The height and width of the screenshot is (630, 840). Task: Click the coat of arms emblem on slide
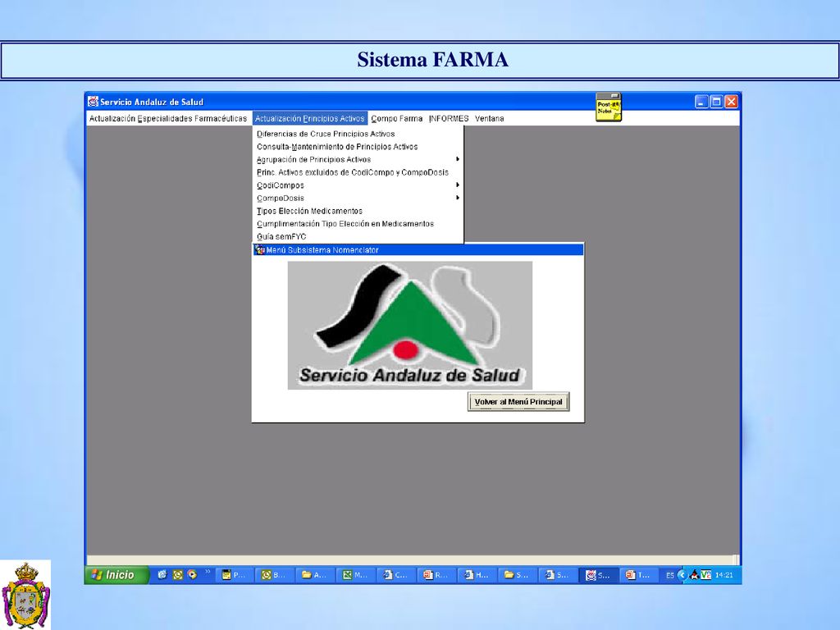pyautogui.click(x=25, y=596)
